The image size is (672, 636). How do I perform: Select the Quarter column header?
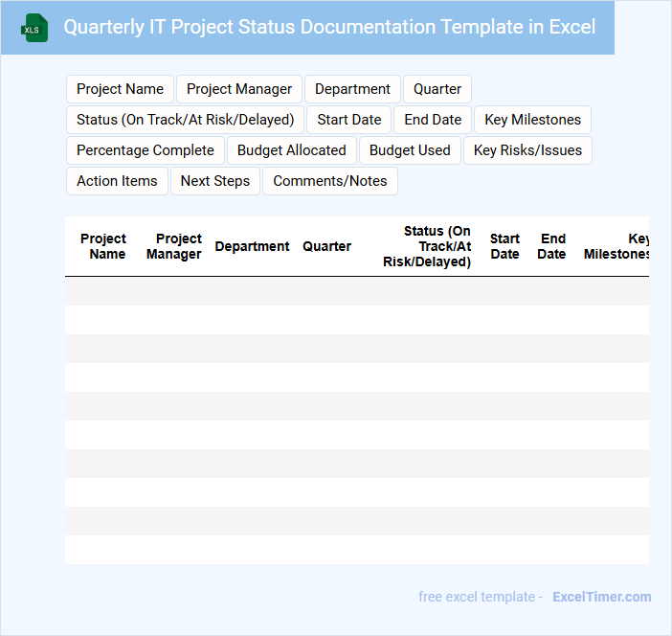(x=327, y=246)
